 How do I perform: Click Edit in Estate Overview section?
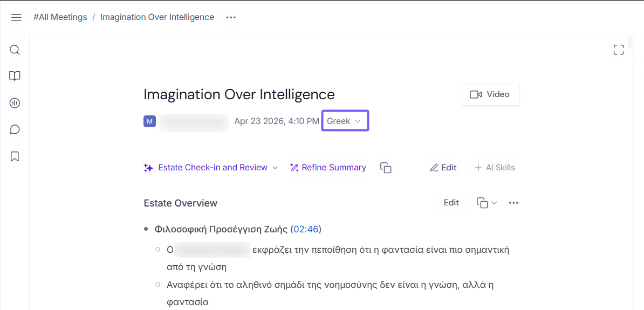click(451, 203)
